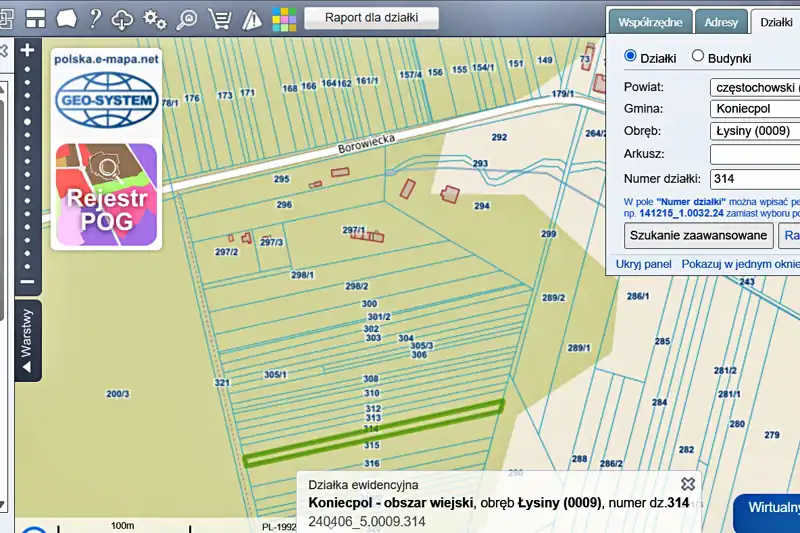Viewport: 800px width, 533px height.
Task: Click the zoom in plus on slider
Action: 27,50
